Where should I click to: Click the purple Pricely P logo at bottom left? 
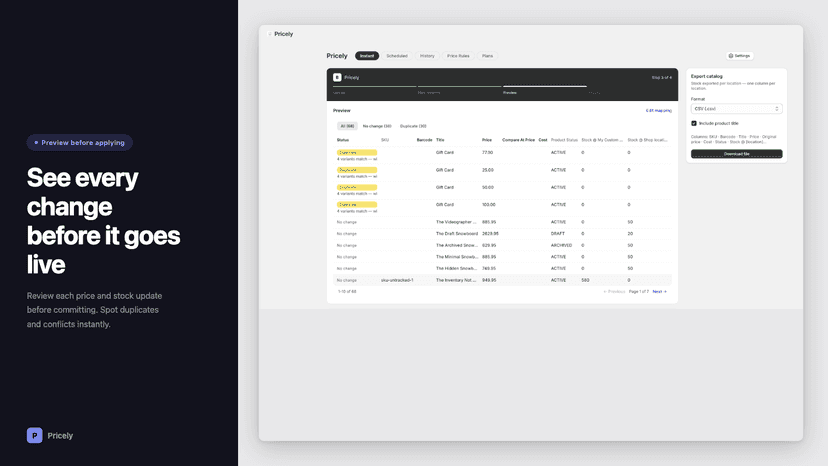point(34,435)
